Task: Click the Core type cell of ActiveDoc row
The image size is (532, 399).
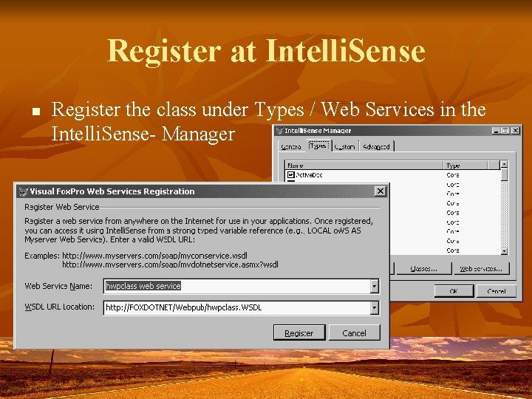Action: point(453,175)
